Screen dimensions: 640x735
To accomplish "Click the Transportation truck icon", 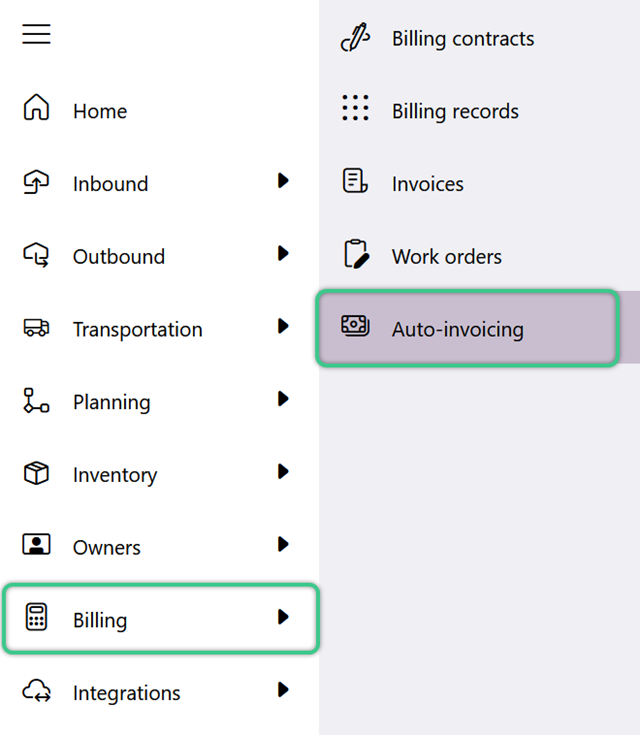I will (x=36, y=327).
